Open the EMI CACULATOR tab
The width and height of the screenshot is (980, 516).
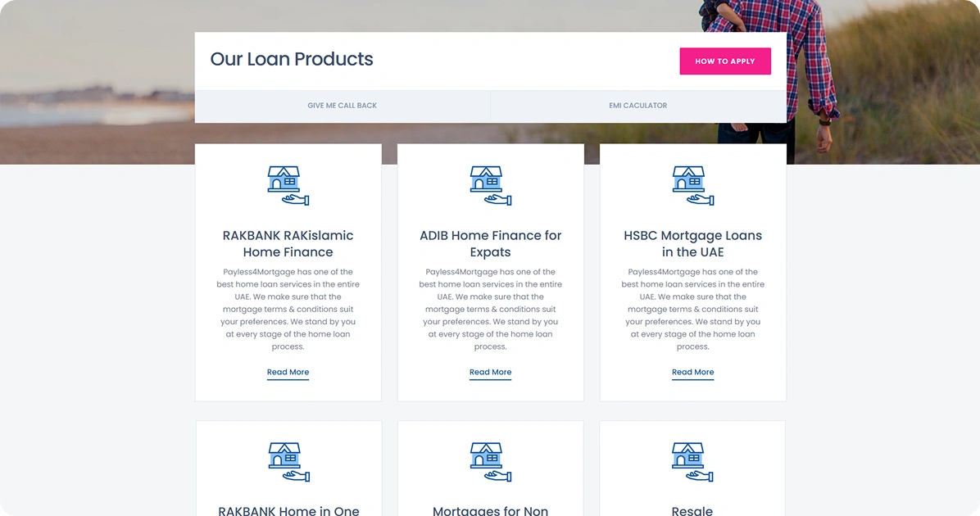click(638, 106)
